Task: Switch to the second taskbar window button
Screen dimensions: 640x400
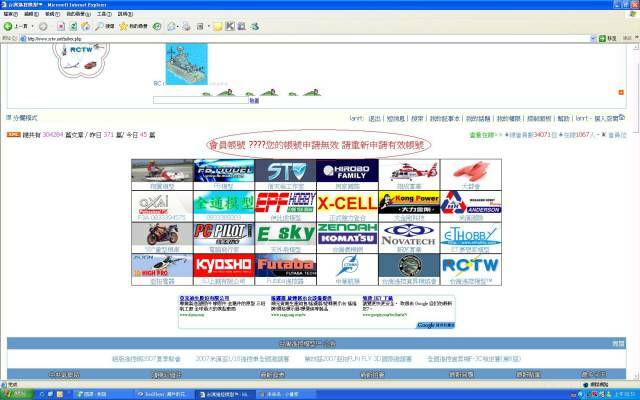Action: click(163, 394)
